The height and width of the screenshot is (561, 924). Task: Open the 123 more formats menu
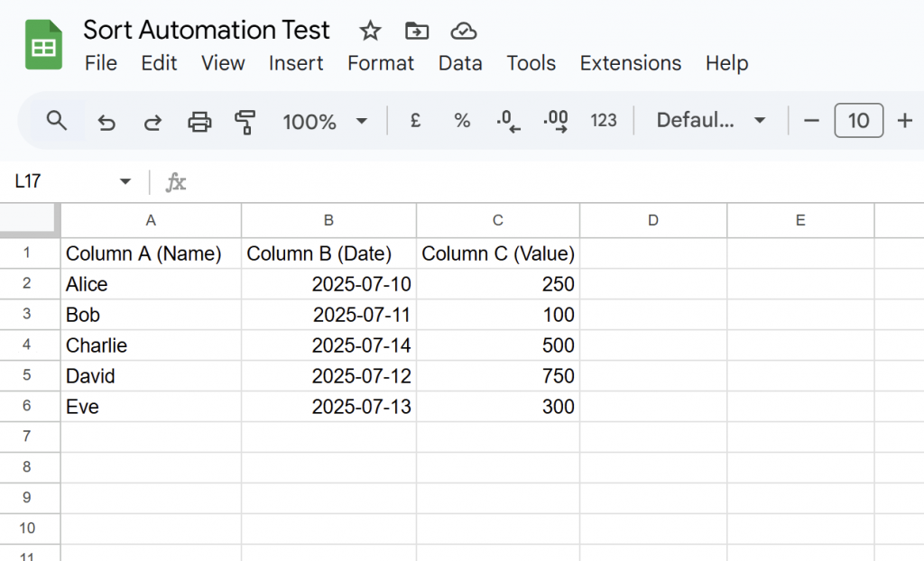603,121
